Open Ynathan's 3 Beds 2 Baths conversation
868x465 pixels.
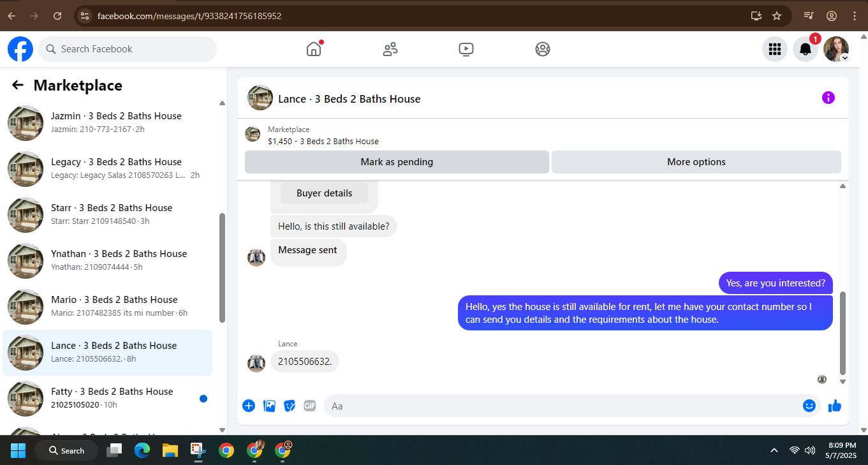107,261
